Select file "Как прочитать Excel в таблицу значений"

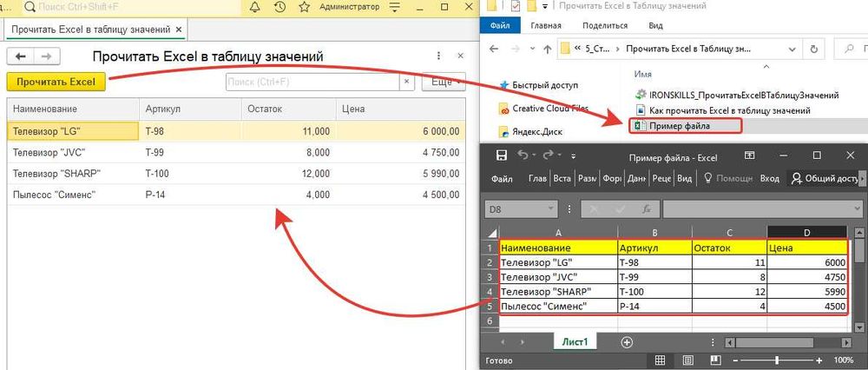coord(723,110)
